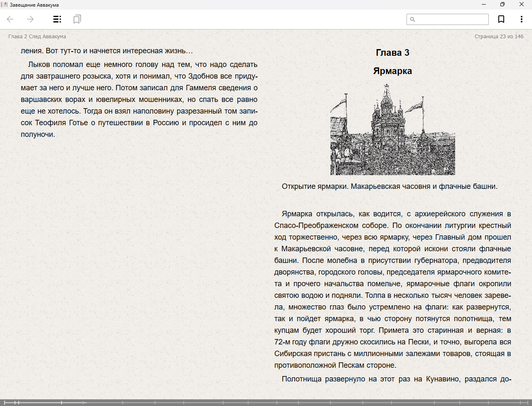532x406 pixels.
Task: Open the table of contents list
Action: click(57, 19)
